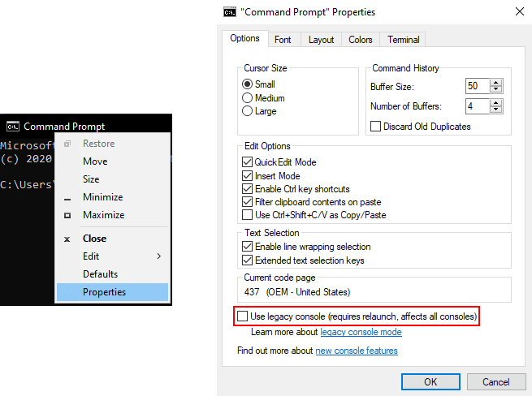Image resolution: width=532 pixels, height=396 pixels.
Task: Open the Colors tab
Action: tap(361, 40)
